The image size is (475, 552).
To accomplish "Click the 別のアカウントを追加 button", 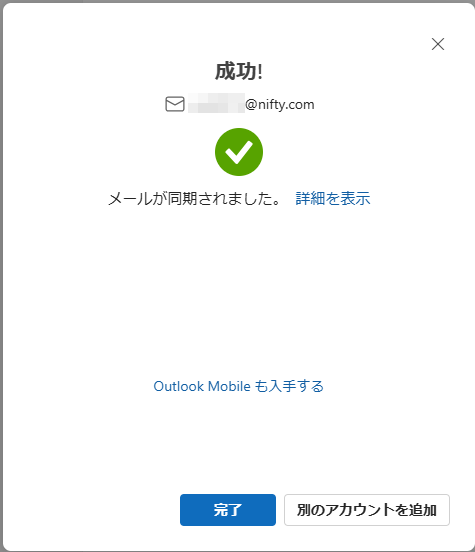I will click(367, 510).
